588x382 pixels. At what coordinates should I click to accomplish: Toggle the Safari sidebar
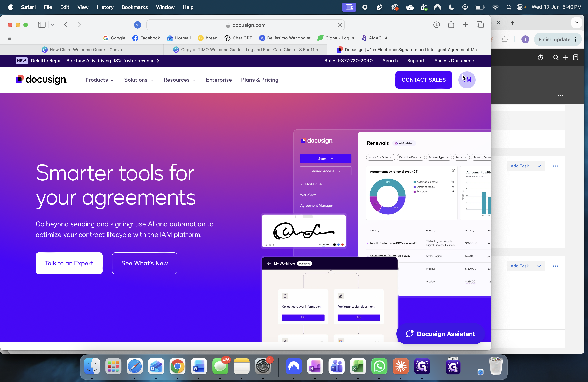click(42, 25)
